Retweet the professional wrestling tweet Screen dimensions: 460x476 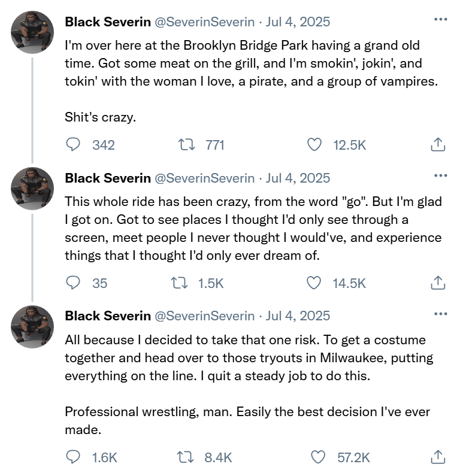187,457
